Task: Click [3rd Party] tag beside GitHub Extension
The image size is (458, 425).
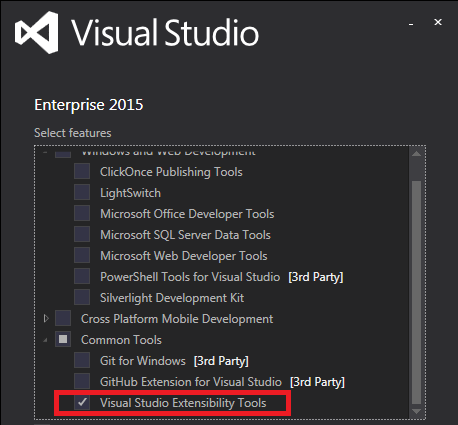Action: (317, 382)
